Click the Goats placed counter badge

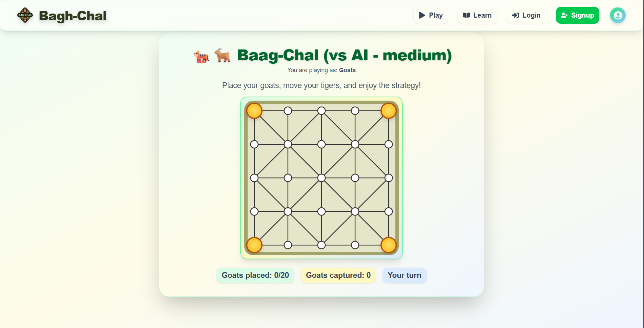pyautogui.click(x=255, y=275)
